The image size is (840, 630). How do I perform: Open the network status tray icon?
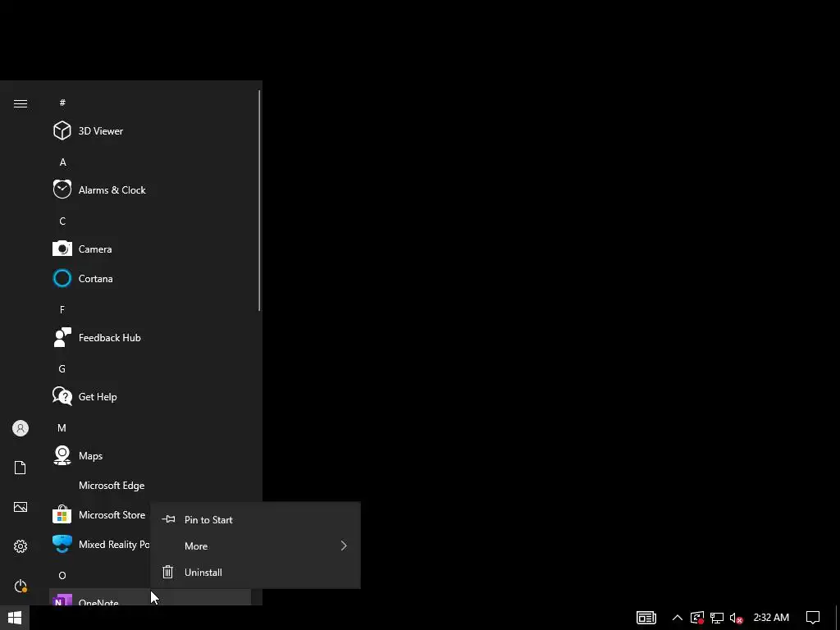coord(717,618)
